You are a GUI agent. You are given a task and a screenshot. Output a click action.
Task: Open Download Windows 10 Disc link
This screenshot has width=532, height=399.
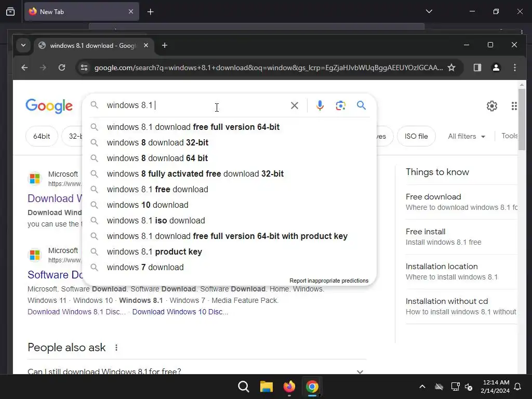point(180,312)
